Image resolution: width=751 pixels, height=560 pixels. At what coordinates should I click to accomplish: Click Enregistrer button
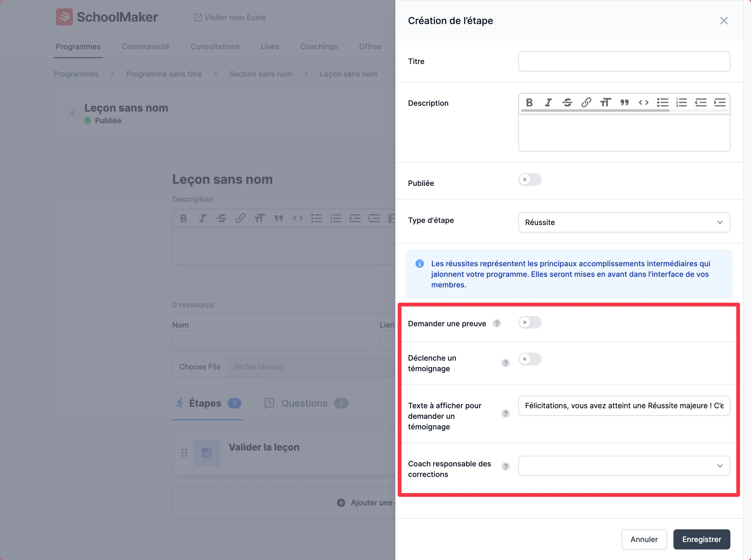702,539
